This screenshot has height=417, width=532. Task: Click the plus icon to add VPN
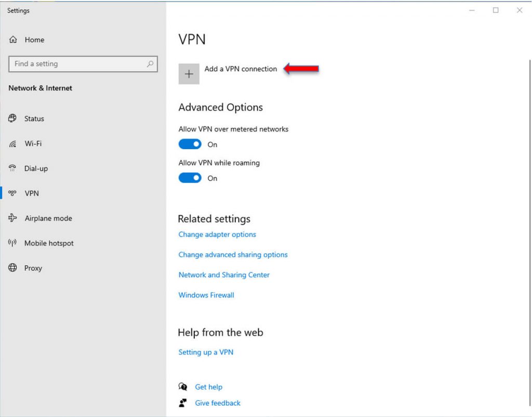[189, 74]
